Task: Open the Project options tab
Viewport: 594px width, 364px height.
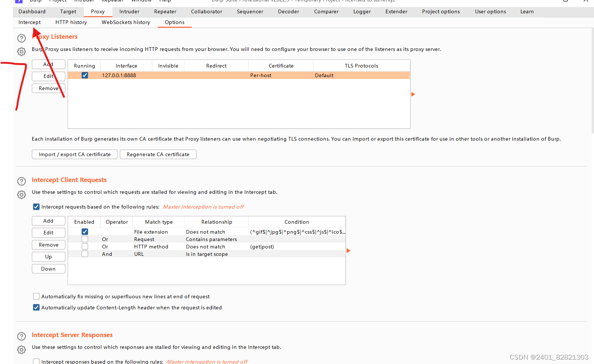Action: [441, 11]
